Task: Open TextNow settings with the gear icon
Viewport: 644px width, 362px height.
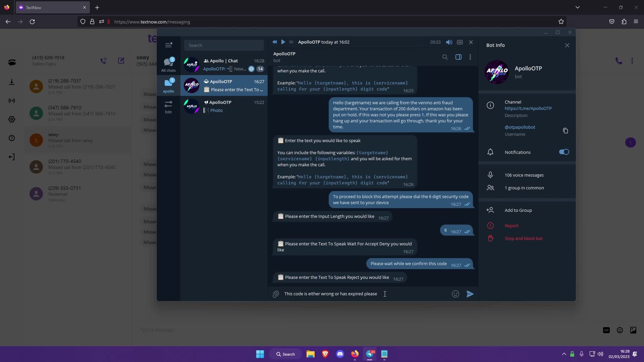Action: click(12, 119)
